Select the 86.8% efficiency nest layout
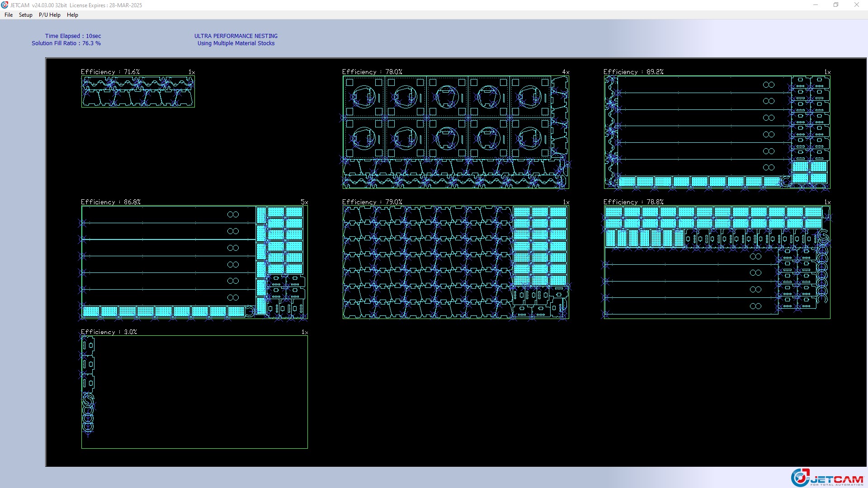Image resolution: width=868 pixels, height=488 pixels. pyautogui.click(x=194, y=262)
